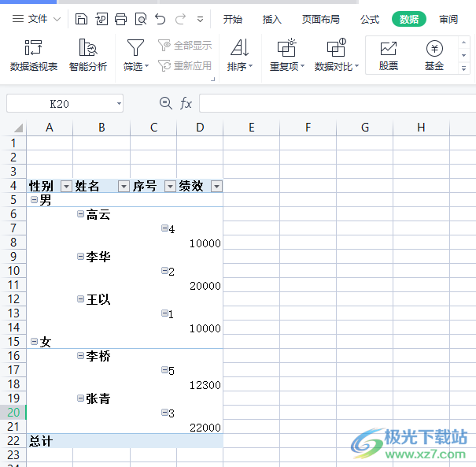Select the cell with value 22000

[200, 428]
